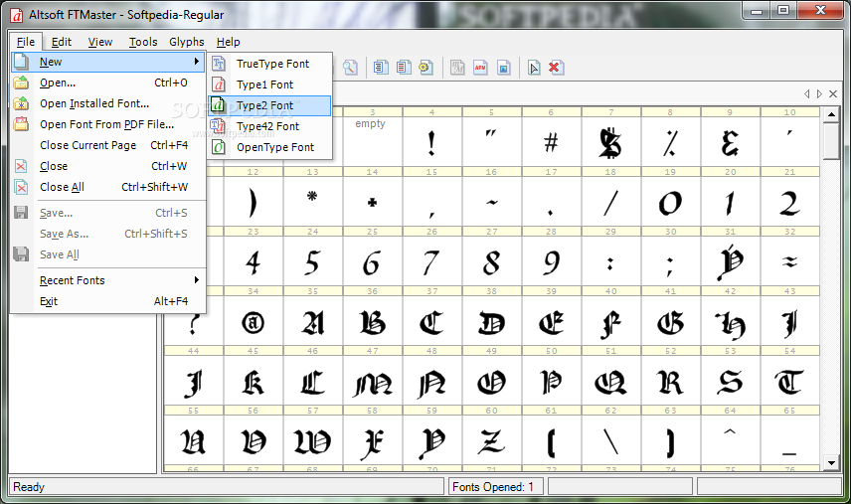The width and height of the screenshot is (851, 504).
Task: Select the blackletter G glyph in cell 41
Action: click(671, 321)
